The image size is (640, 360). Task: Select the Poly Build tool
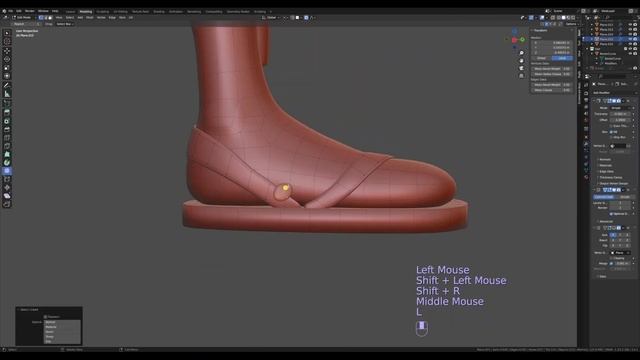pyautogui.click(x=7, y=154)
